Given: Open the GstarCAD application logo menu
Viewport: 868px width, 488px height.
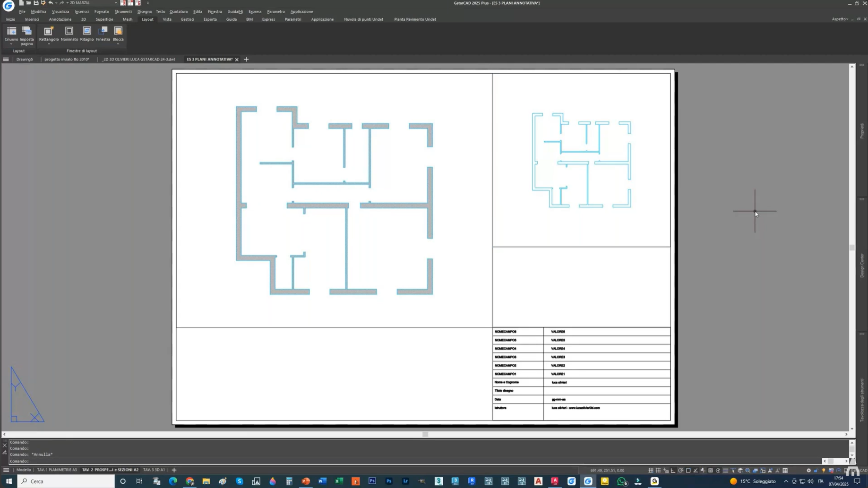Looking at the screenshot, I should click(x=9, y=5).
